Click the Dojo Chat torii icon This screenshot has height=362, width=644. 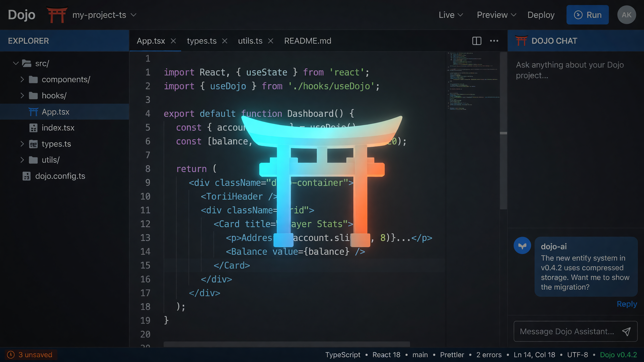521,41
